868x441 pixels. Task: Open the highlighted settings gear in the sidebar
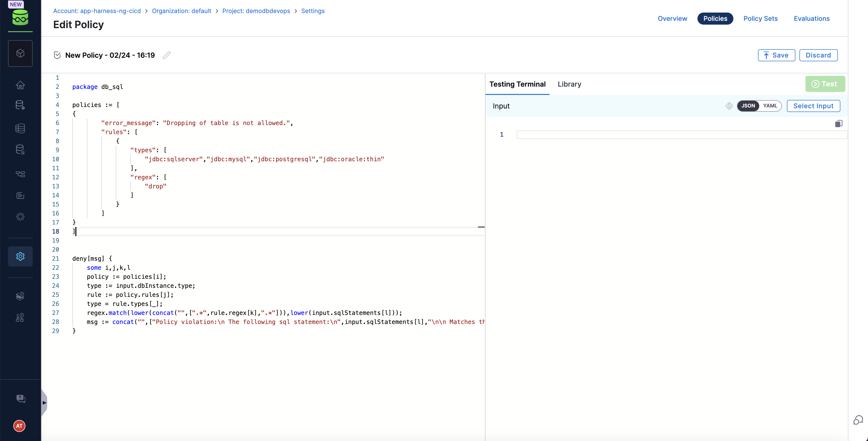[20, 256]
